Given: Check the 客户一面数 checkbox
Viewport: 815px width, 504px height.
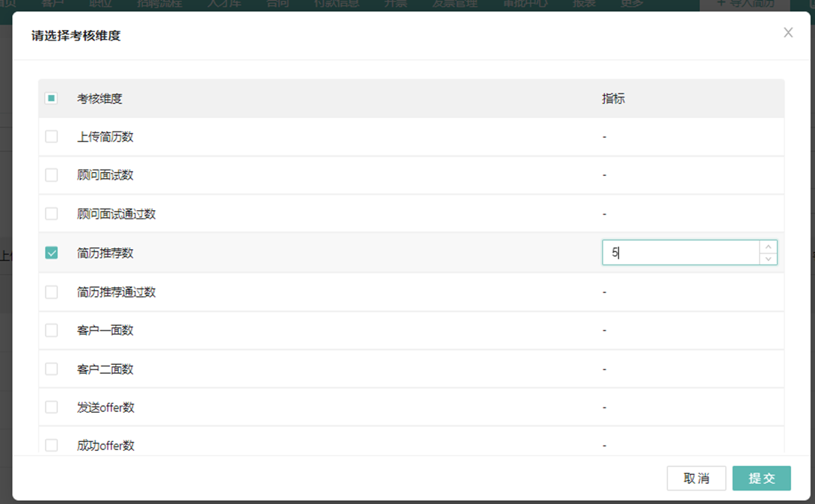Looking at the screenshot, I should [x=52, y=331].
